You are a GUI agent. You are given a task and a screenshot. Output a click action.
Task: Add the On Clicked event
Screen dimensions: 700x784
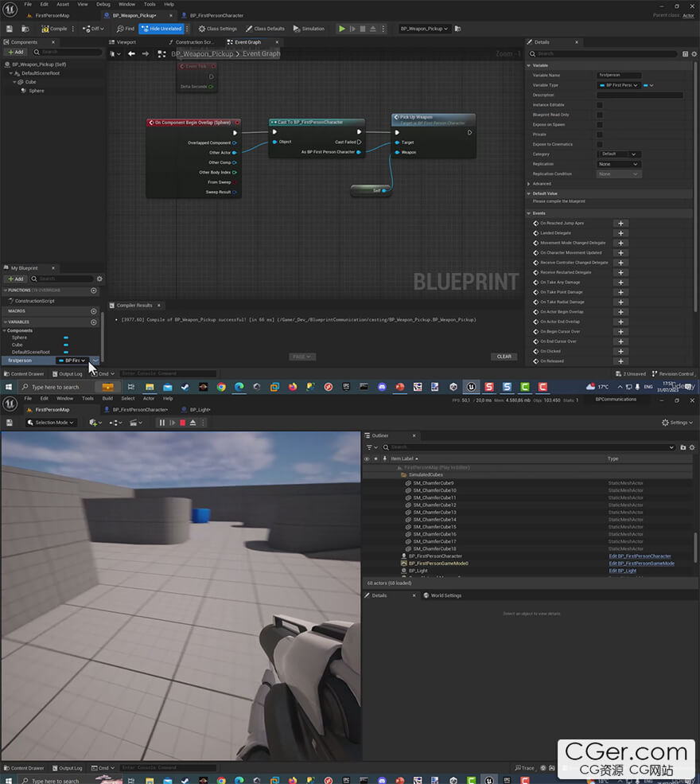click(620, 352)
